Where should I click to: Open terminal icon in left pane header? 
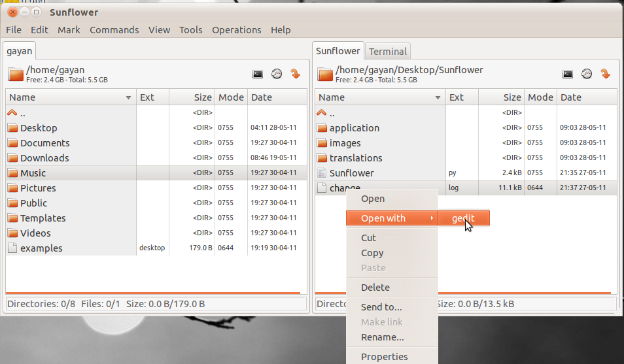pyautogui.click(x=258, y=74)
